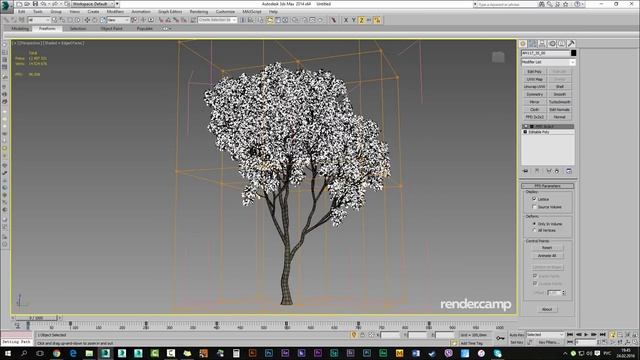Viewport: 640px width, 360px height.
Task: Open the reference coordinate system View dropdown
Action: point(118,20)
